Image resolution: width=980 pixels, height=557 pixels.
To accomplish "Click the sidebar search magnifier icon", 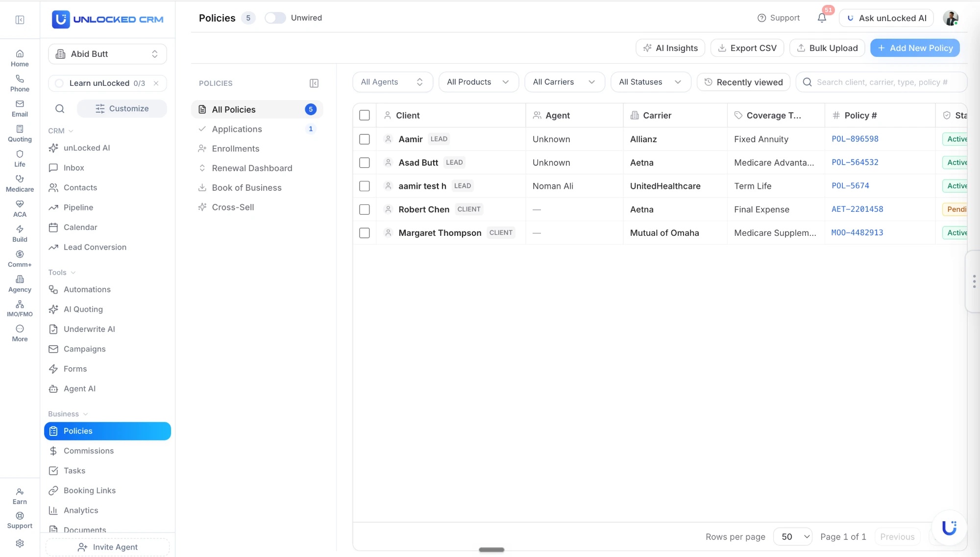I will tap(60, 108).
